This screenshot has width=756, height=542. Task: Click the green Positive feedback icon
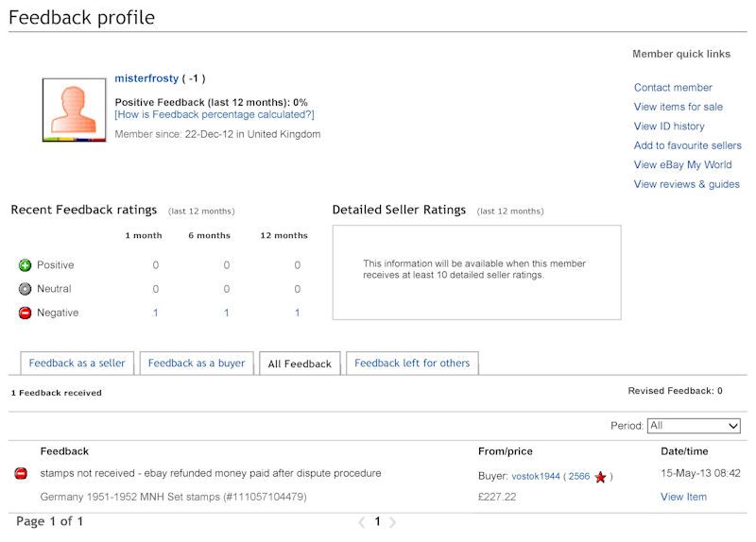tap(26, 265)
